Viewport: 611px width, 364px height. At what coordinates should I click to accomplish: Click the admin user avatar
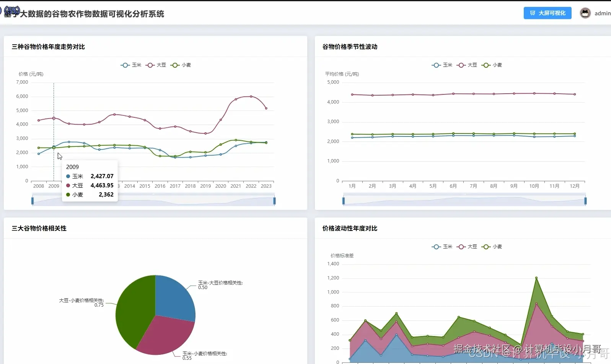tap(585, 13)
